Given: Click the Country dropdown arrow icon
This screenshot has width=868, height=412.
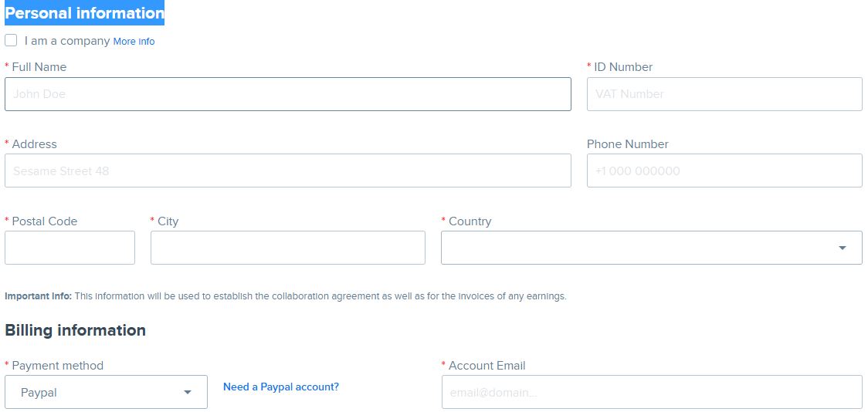Looking at the screenshot, I should (842, 248).
